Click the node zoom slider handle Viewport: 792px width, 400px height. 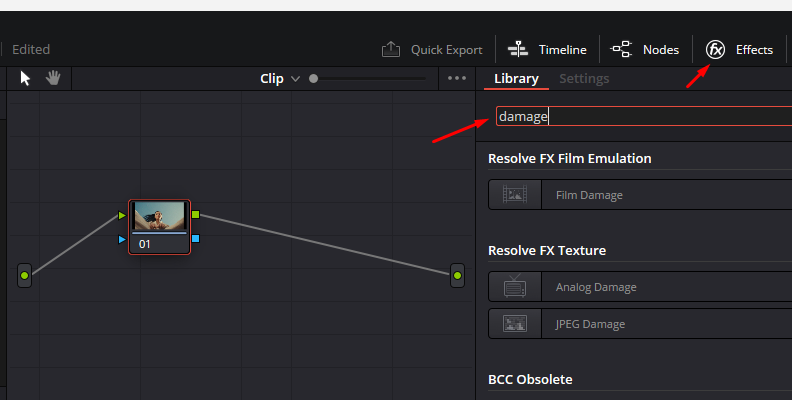pos(314,78)
